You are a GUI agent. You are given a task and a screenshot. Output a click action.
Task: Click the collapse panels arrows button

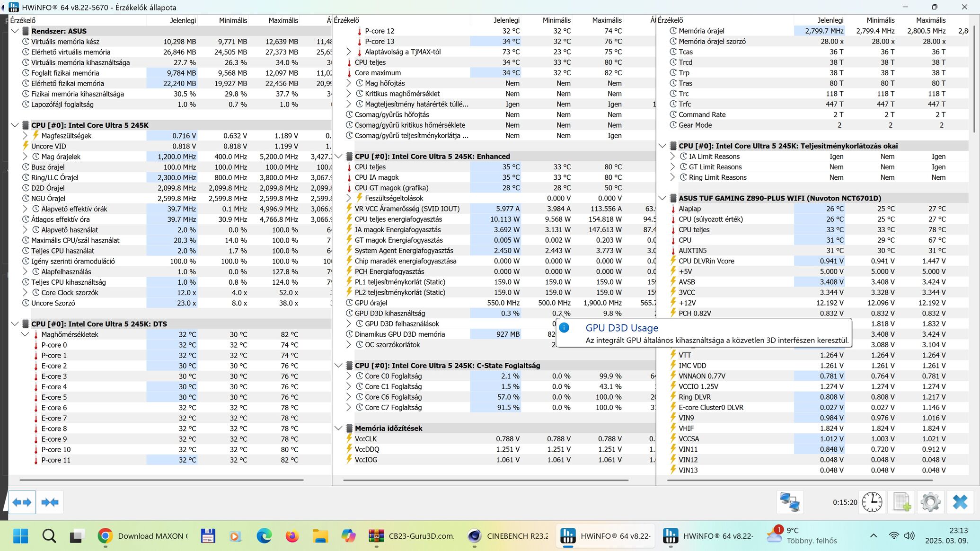click(50, 502)
